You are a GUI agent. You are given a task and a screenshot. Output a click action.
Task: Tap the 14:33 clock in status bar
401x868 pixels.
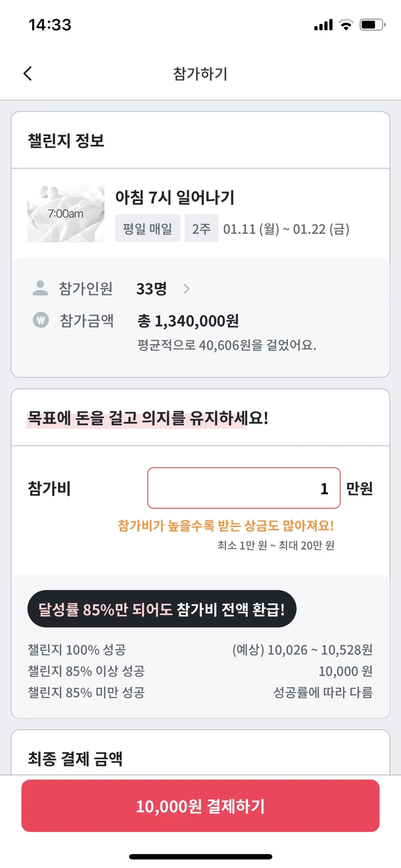[x=50, y=24]
